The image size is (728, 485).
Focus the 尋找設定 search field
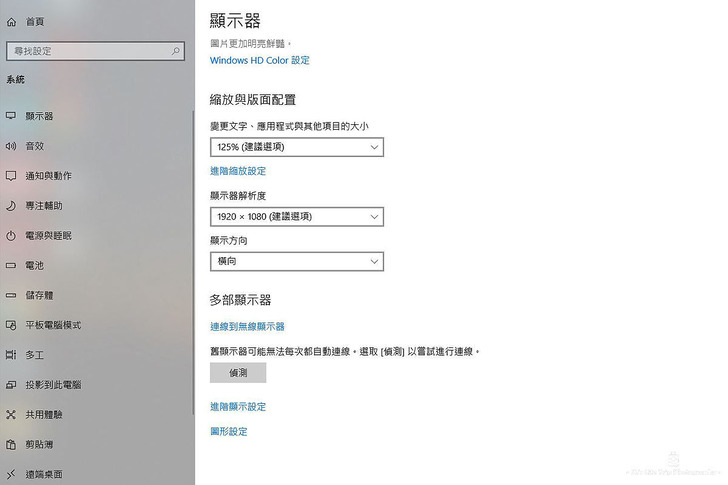tap(95, 51)
